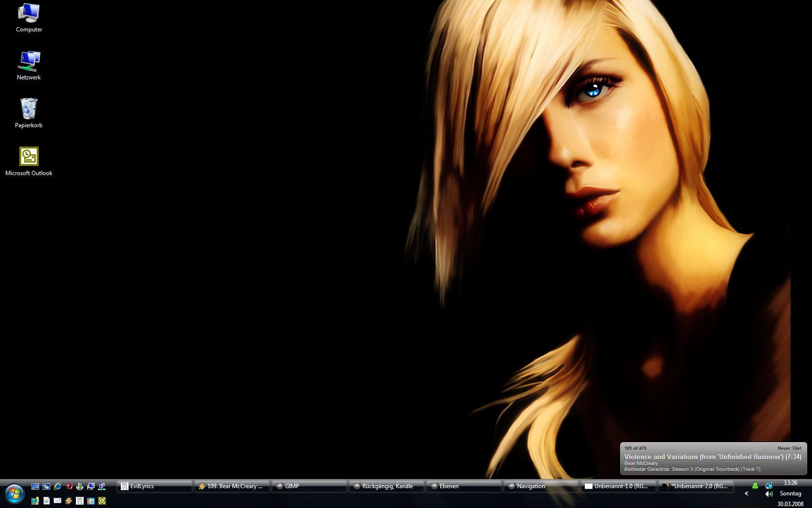This screenshot has width=812, height=508.
Task: Click the network computers Quick Launch icon
Action: coord(102,486)
